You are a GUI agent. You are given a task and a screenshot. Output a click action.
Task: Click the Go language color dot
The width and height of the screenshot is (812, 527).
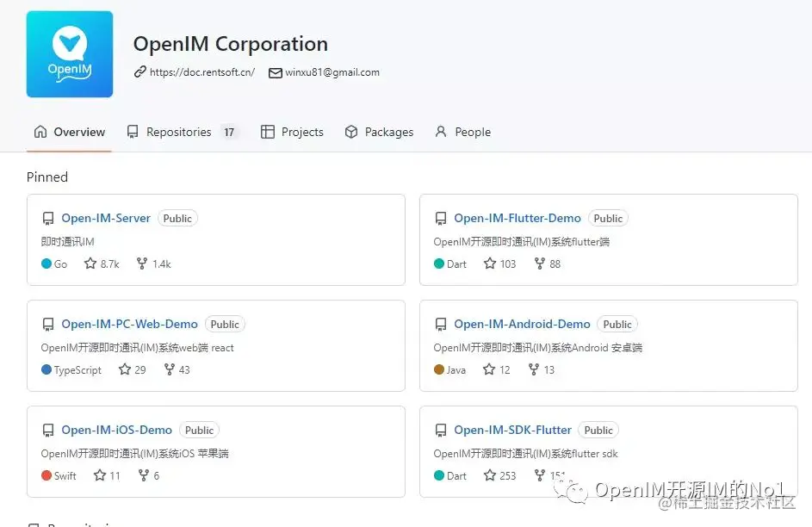coord(46,263)
